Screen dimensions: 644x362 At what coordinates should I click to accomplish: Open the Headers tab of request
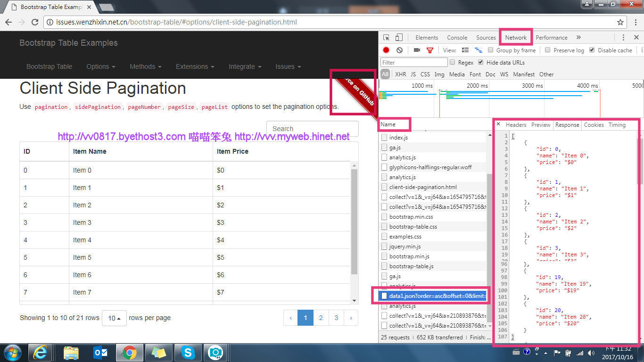click(x=516, y=125)
